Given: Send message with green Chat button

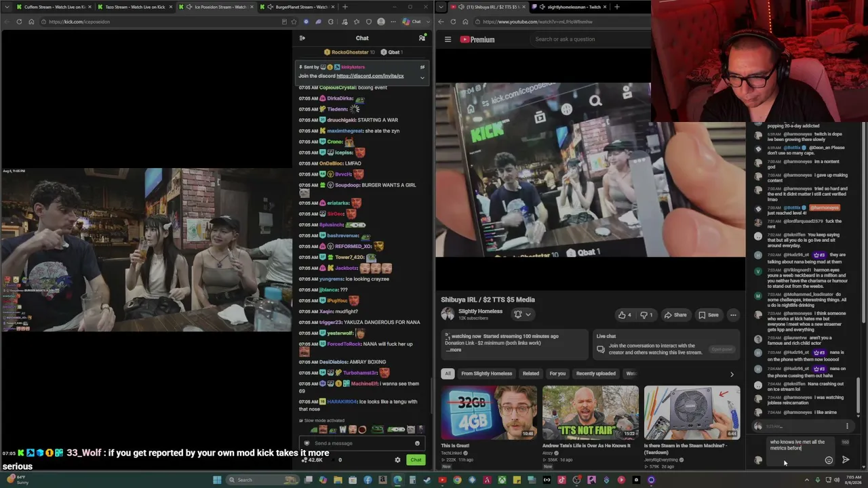Looking at the screenshot, I should (416, 460).
